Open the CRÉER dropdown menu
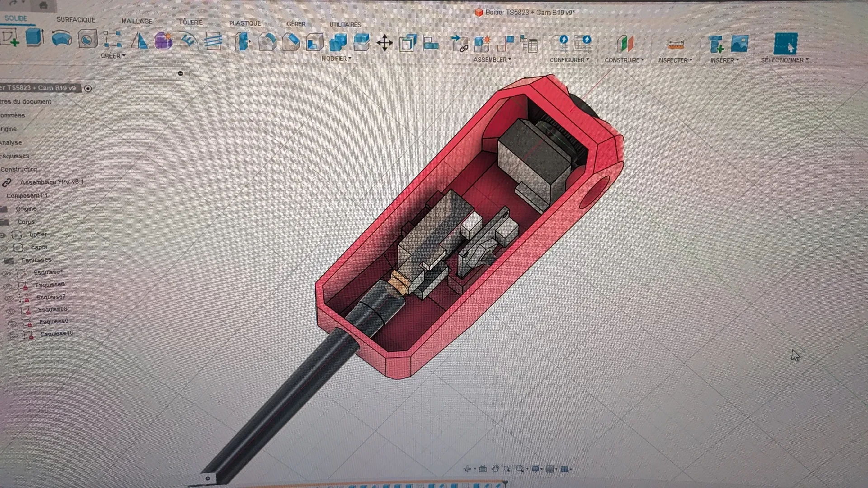The width and height of the screenshot is (868, 488). coord(113,56)
